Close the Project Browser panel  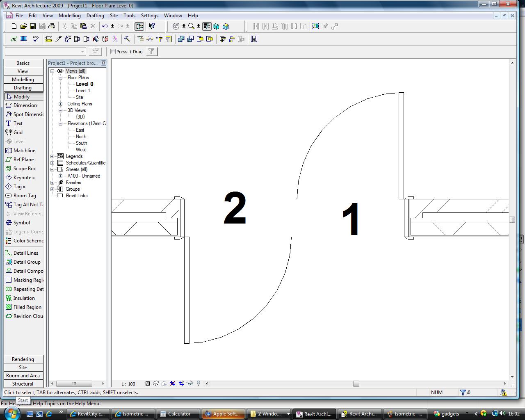[x=103, y=63]
